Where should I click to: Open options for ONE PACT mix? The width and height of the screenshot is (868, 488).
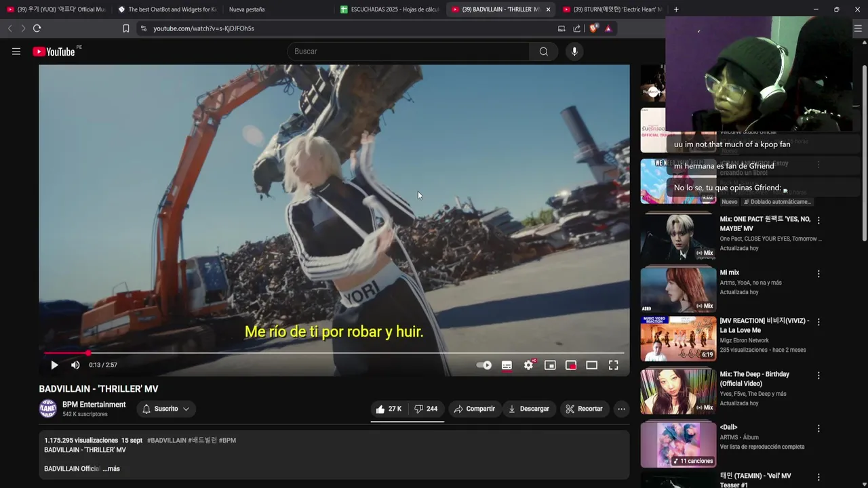tap(818, 220)
